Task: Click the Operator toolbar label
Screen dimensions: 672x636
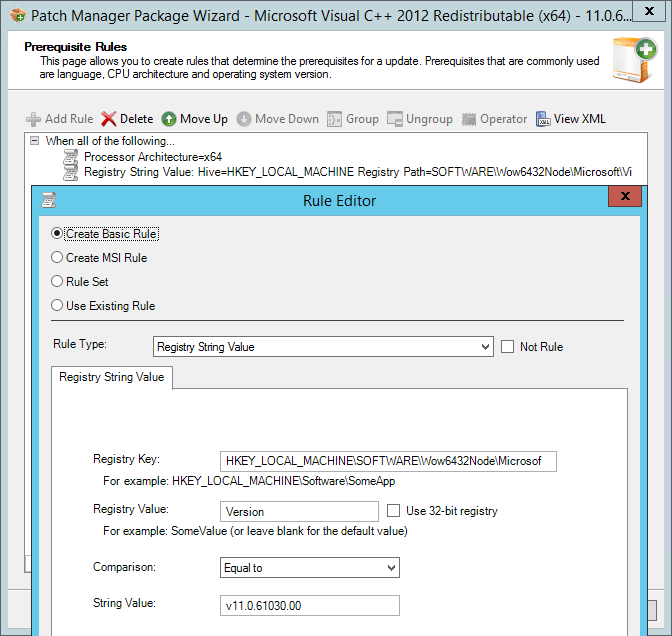Action: [x=503, y=119]
